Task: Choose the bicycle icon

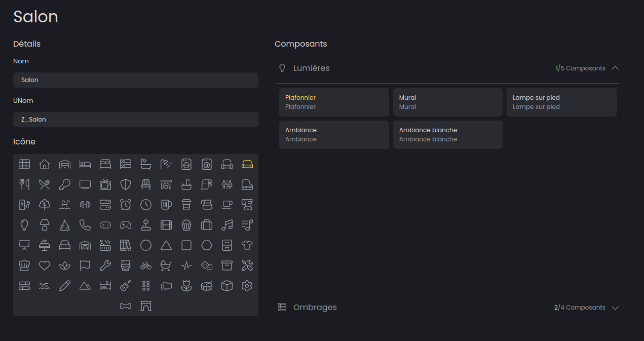Action: pyautogui.click(x=146, y=266)
